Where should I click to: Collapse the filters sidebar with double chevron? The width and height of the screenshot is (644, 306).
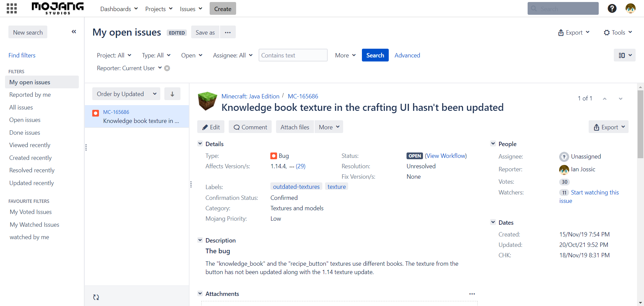(74, 32)
